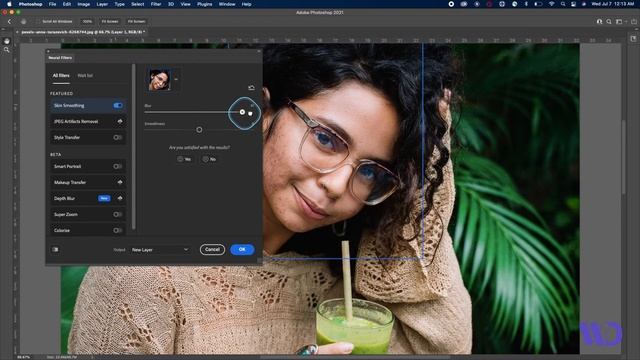Enable the Smart Portrait filter toggle
The width and height of the screenshot is (640, 360).
pos(118,166)
